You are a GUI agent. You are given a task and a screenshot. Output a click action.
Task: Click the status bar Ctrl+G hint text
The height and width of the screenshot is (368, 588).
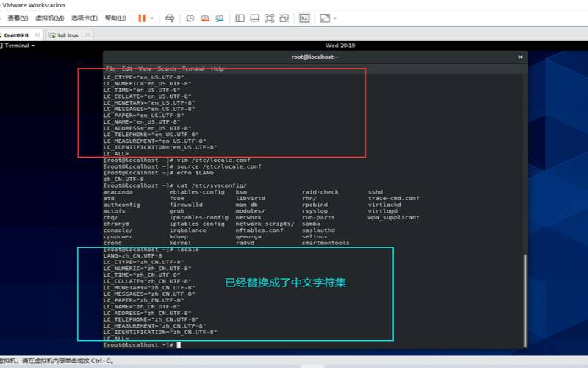click(x=57, y=361)
